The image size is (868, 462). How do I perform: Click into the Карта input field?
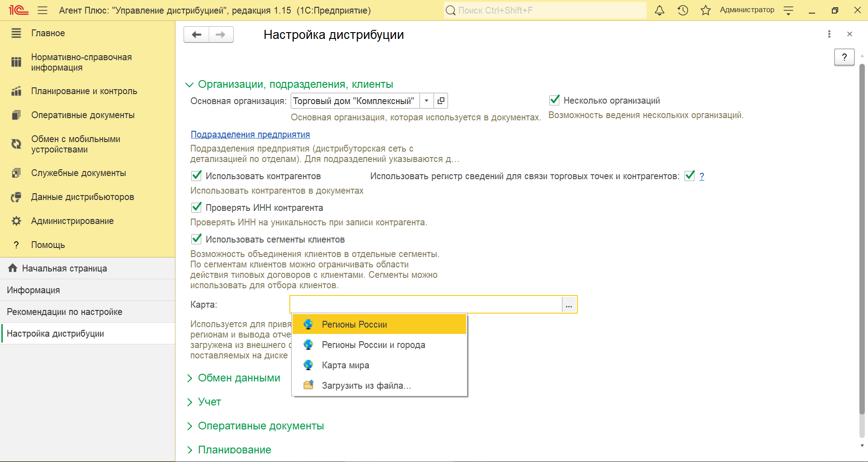[x=426, y=305]
